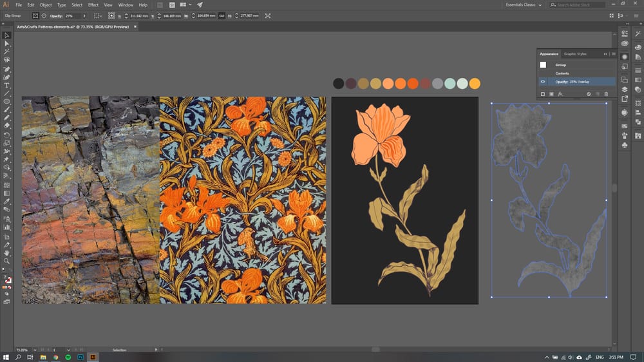Click the bright yellow-orange last swatch circle
This screenshot has height=362, width=644.
click(475, 83)
